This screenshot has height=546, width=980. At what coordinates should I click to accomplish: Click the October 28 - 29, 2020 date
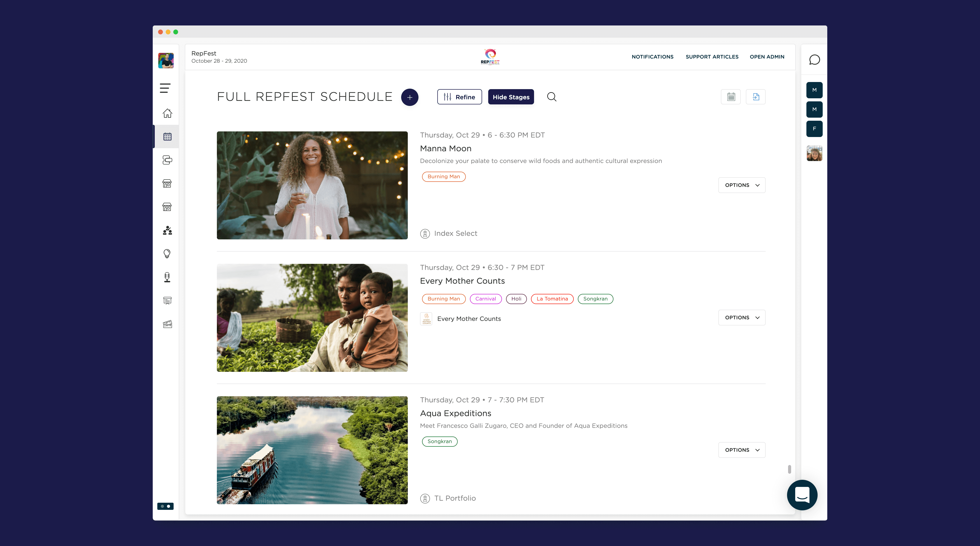coord(219,61)
